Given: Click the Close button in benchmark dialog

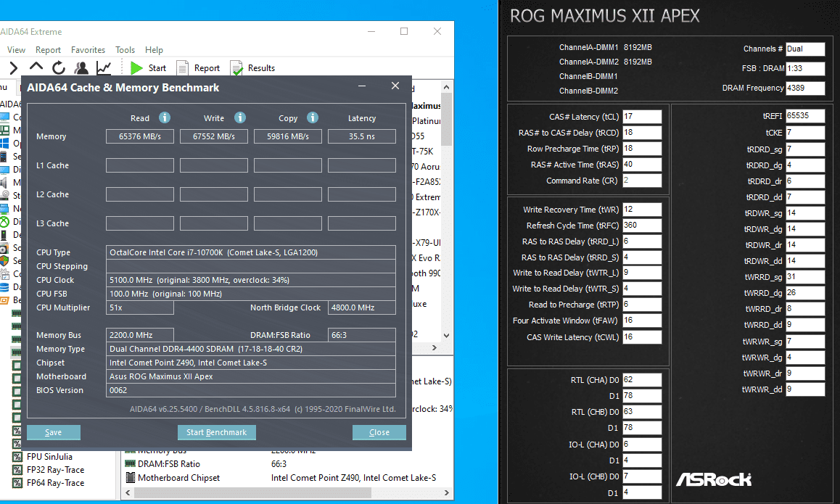Looking at the screenshot, I should tap(379, 432).
